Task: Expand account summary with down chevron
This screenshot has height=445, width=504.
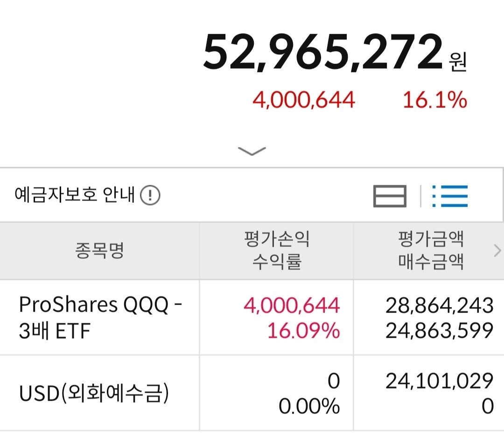Action: [x=252, y=151]
